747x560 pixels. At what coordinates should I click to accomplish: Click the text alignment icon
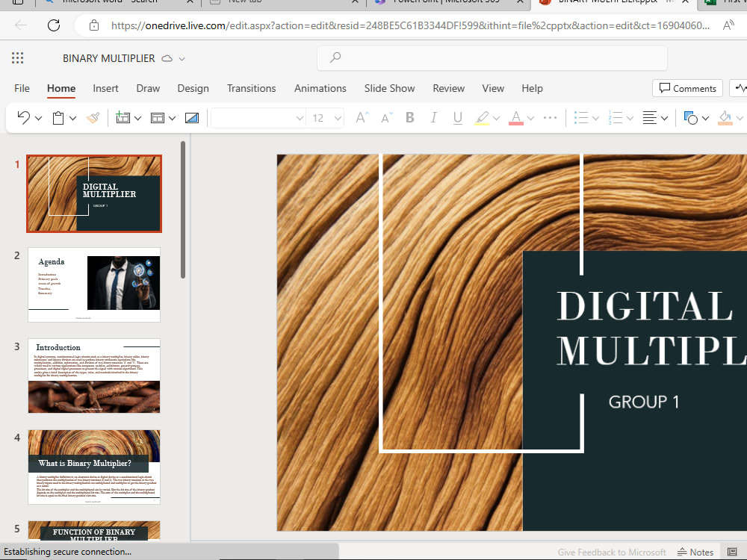(x=650, y=118)
